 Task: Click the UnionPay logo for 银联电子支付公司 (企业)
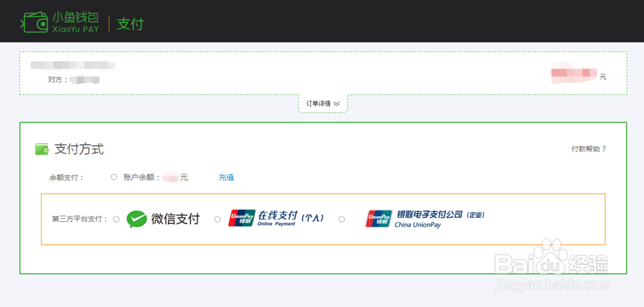pos(379,219)
